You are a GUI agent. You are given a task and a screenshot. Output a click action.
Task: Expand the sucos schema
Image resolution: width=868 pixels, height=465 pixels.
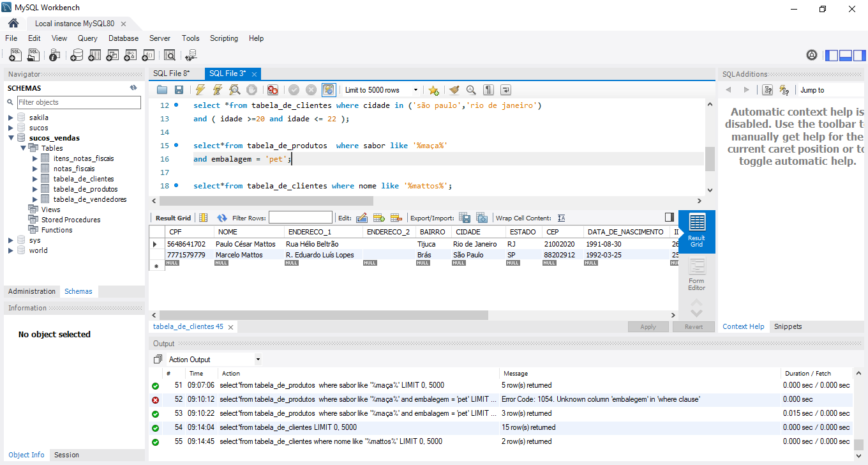click(x=11, y=128)
